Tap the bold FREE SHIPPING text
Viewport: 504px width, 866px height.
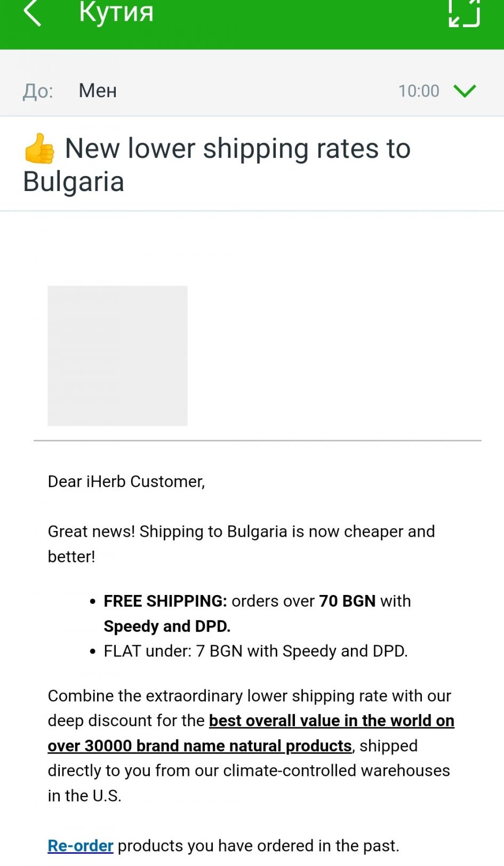[165, 601]
